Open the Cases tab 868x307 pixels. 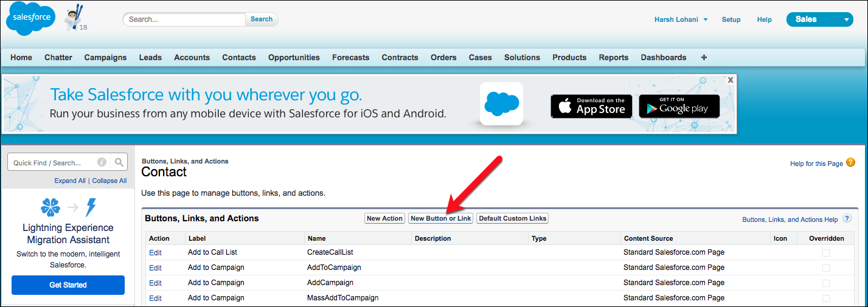pyautogui.click(x=480, y=57)
